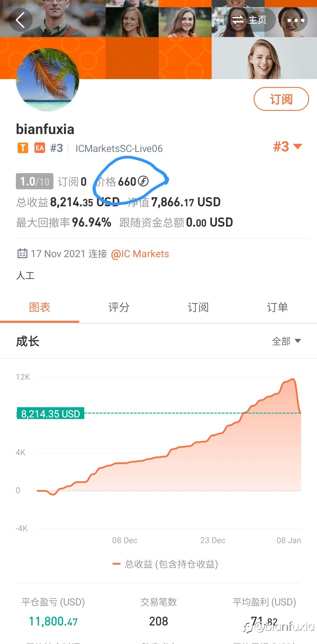
Task: Tap the 8,214.35 USD chart value marker
Action: (50, 413)
